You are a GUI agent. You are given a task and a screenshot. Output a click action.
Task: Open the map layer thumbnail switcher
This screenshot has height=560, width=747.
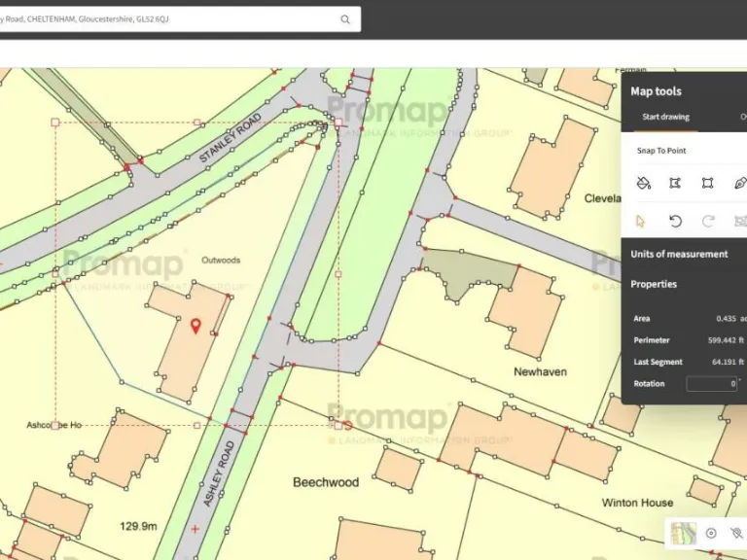click(x=684, y=534)
